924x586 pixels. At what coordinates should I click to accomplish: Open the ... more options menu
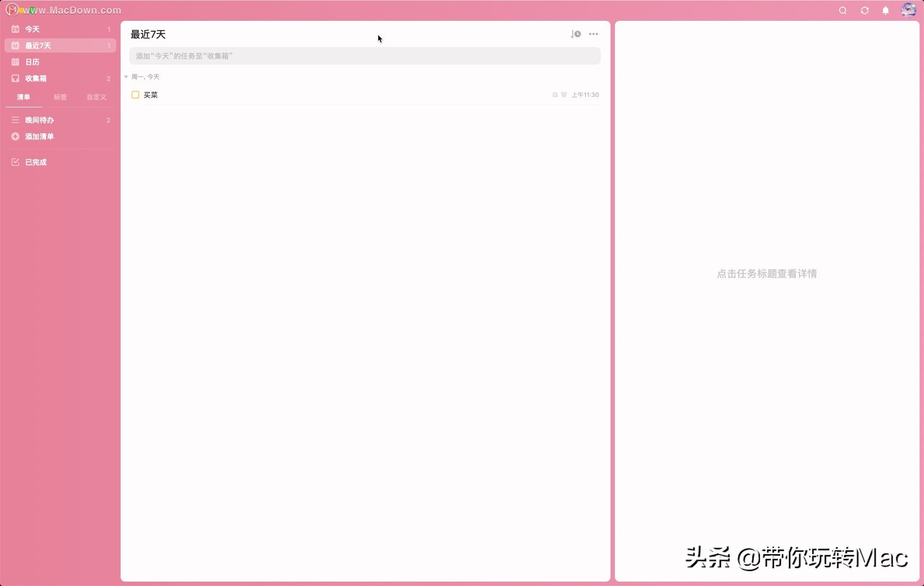click(x=594, y=34)
